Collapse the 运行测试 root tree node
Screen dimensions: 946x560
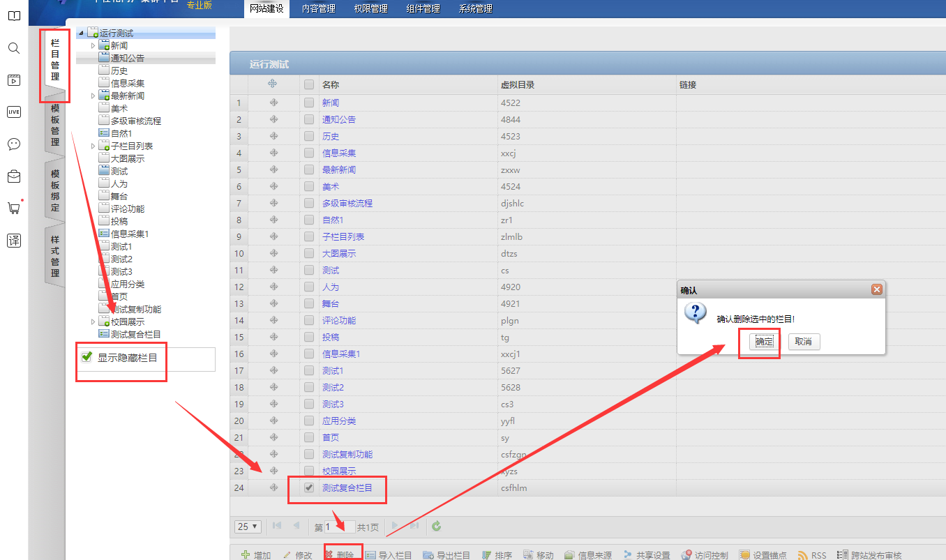82,33
